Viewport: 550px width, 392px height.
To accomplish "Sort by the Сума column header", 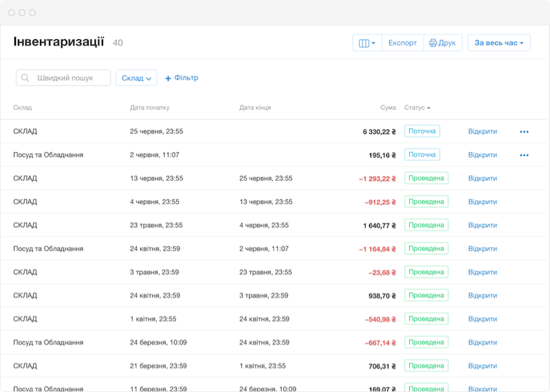I will (388, 107).
